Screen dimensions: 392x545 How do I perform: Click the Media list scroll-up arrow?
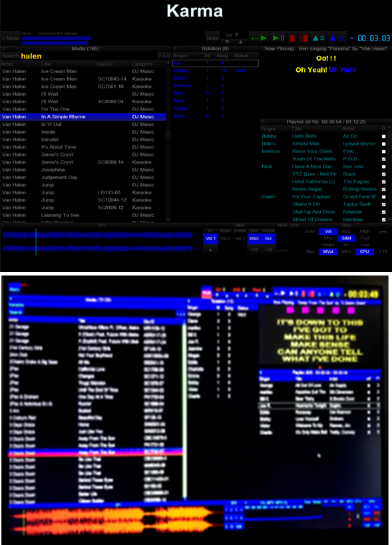click(168, 63)
